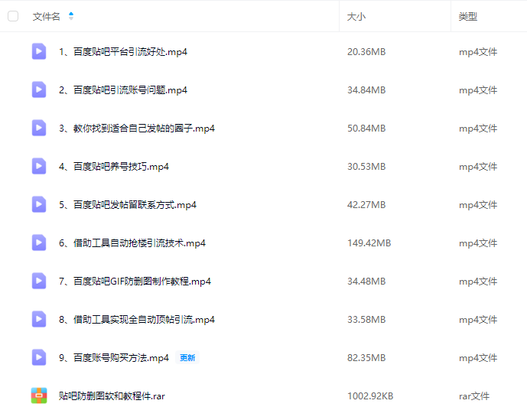Open file 5、百度贴吧发帖留联系方式.mp4
This screenshot has height=420, width=527.
[x=128, y=205]
